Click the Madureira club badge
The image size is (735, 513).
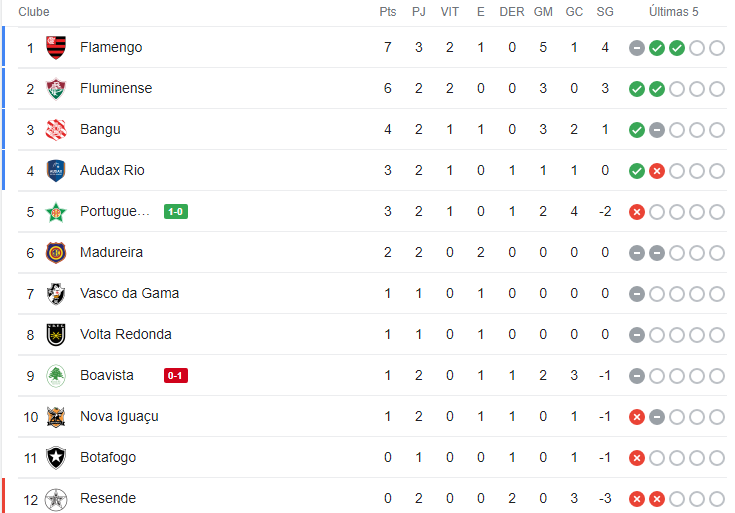(56, 252)
